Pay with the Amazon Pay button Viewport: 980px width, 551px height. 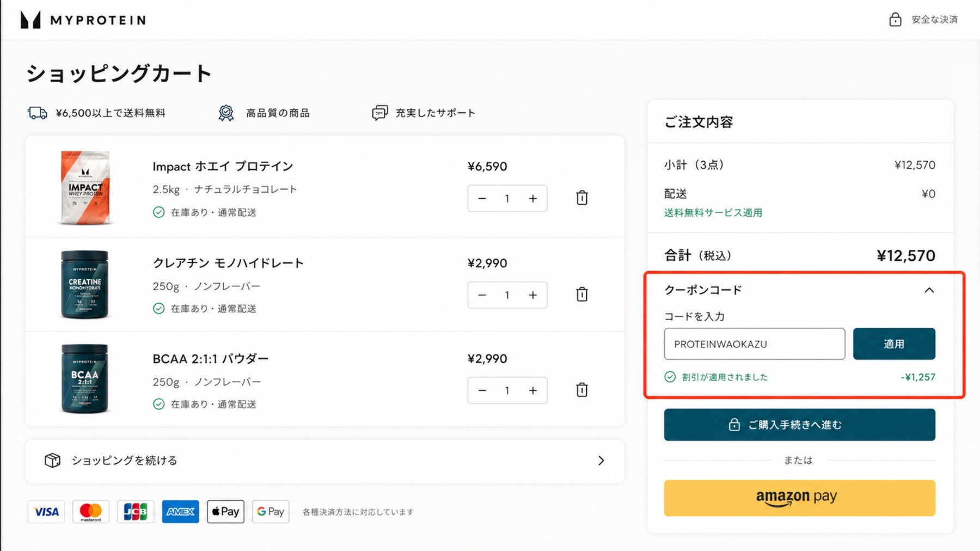pos(799,498)
